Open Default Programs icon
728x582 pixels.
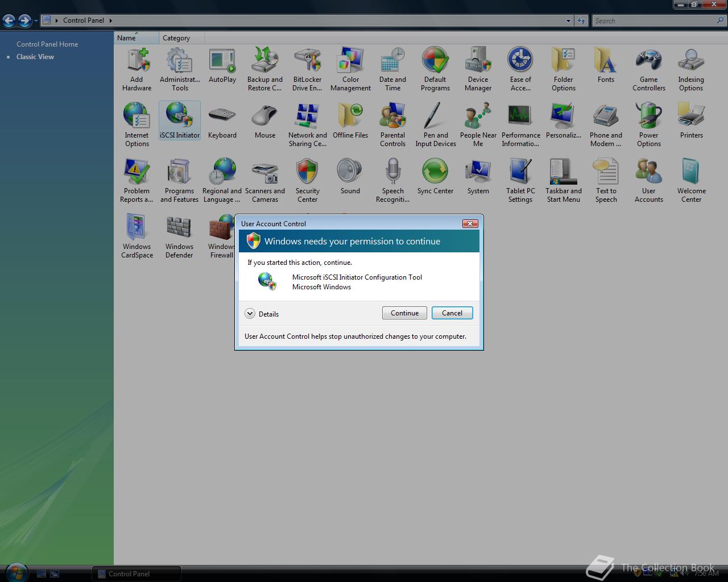click(436, 69)
